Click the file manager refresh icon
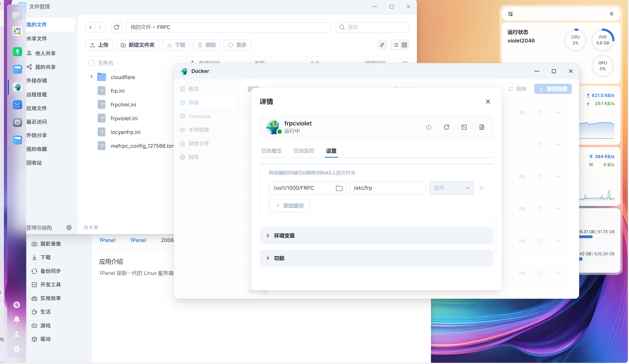The height and width of the screenshot is (364, 629). tap(116, 27)
